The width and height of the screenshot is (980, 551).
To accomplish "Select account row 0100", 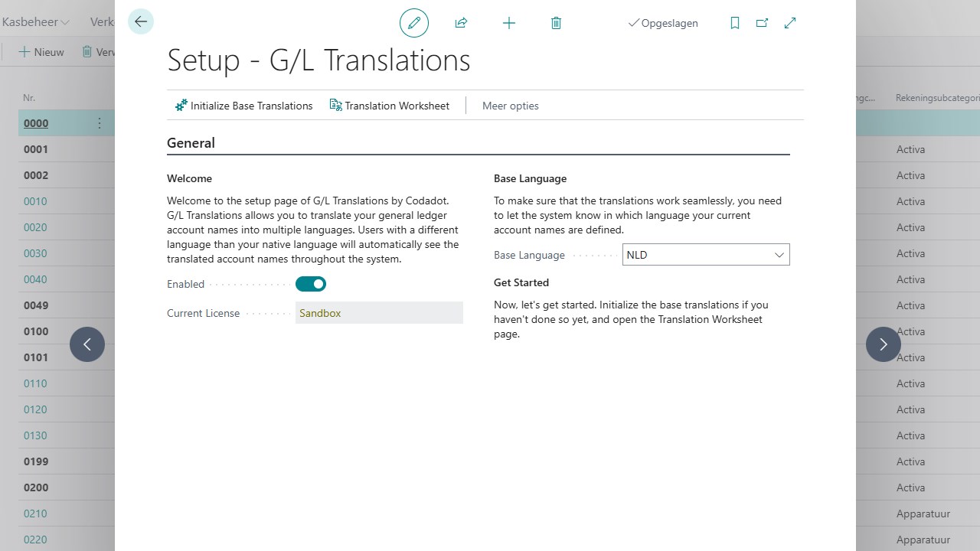I will 36,331.
